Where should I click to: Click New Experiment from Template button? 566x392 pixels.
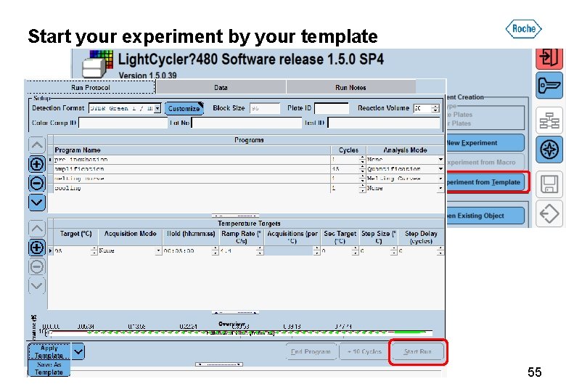click(485, 182)
